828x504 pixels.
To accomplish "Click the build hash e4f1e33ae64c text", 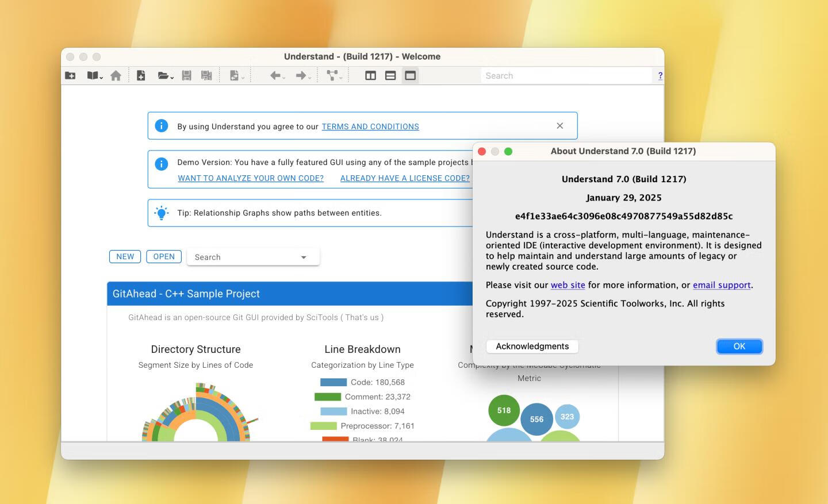I will [x=624, y=216].
